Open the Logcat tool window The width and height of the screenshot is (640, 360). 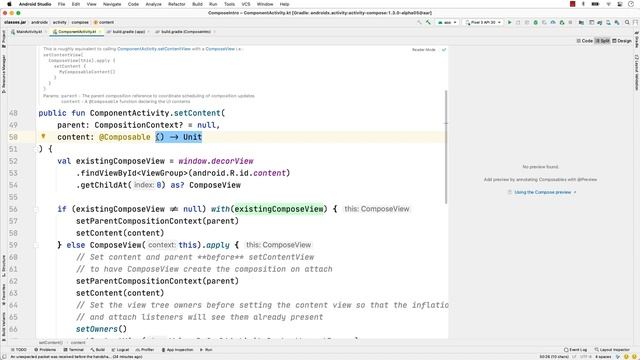[x=120, y=350]
